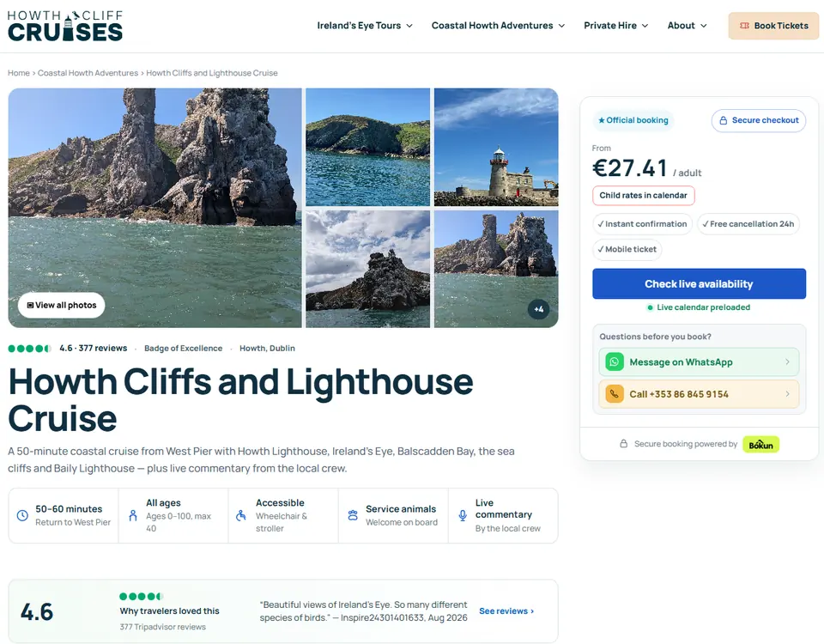Click the Secure checkout badge
824x644 pixels.
pyautogui.click(x=758, y=120)
